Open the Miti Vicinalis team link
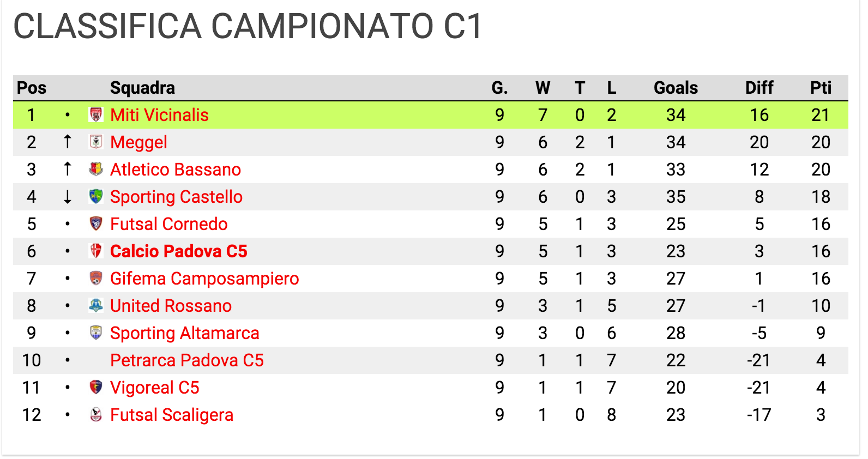 tap(159, 115)
